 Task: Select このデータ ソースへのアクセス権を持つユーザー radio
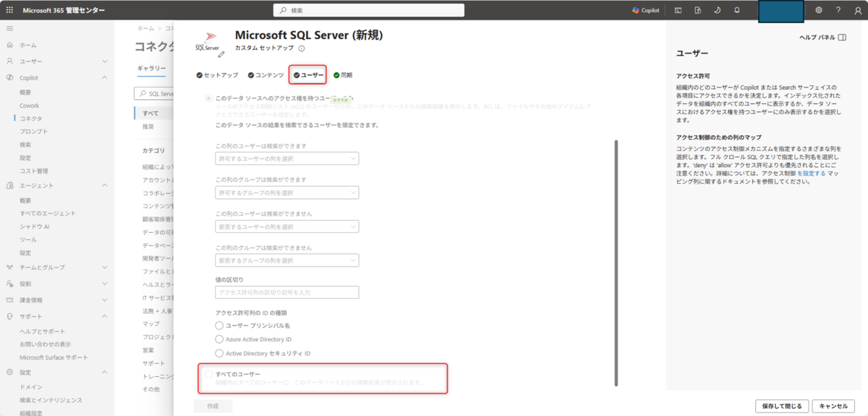click(209, 98)
